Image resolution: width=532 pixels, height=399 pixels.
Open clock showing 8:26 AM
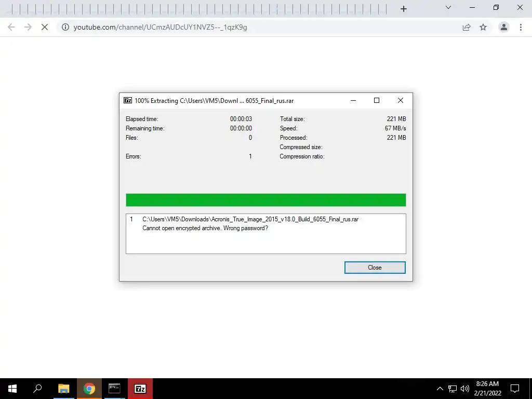coord(487,389)
